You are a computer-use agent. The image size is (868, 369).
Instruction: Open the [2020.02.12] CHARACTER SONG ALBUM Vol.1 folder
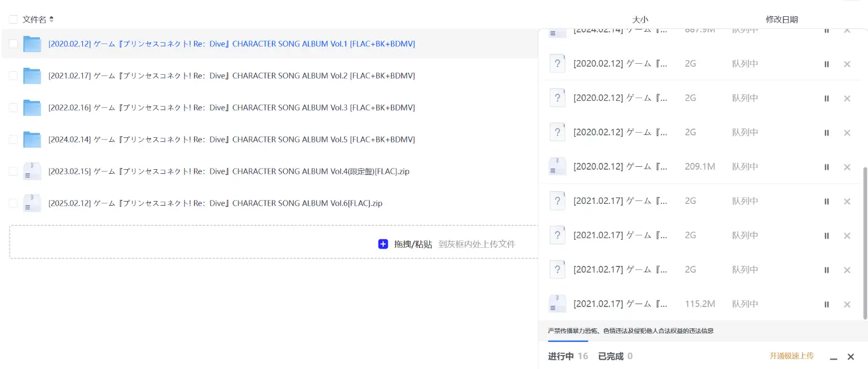coord(231,44)
